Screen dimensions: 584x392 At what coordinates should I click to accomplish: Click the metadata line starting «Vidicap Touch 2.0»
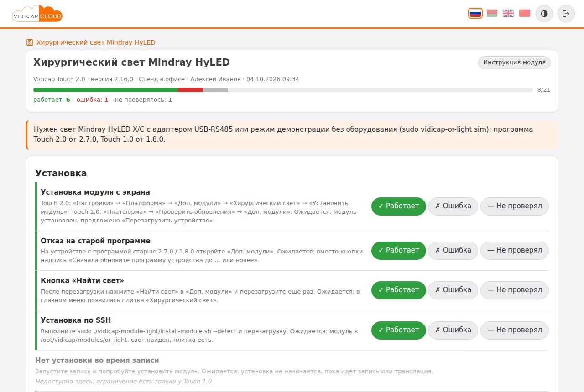[166, 79]
